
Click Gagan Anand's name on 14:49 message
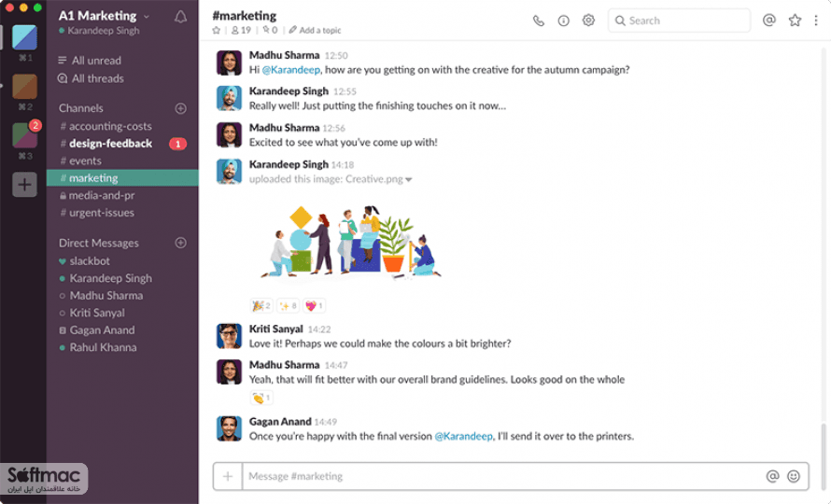click(280, 421)
